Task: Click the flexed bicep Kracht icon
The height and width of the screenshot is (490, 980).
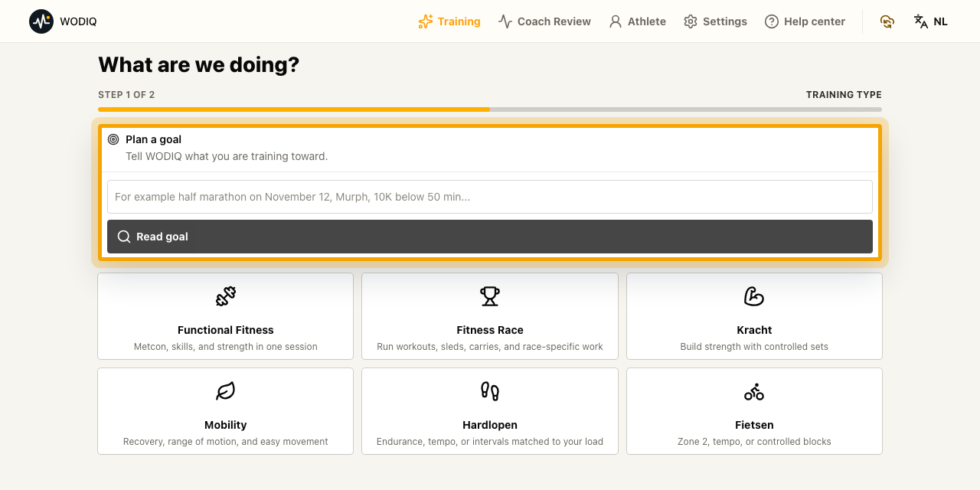Action: click(x=754, y=296)
